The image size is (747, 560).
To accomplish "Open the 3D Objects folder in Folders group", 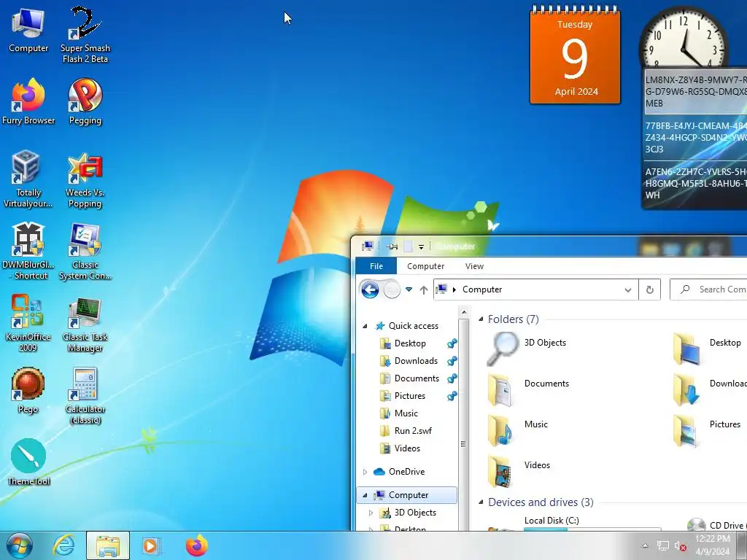I will pos(528,348).
